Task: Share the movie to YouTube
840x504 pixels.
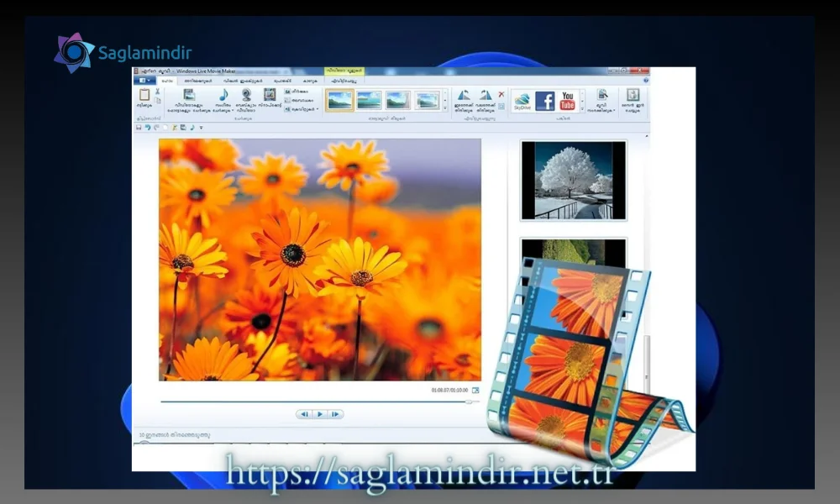Action: click(567, 101)
